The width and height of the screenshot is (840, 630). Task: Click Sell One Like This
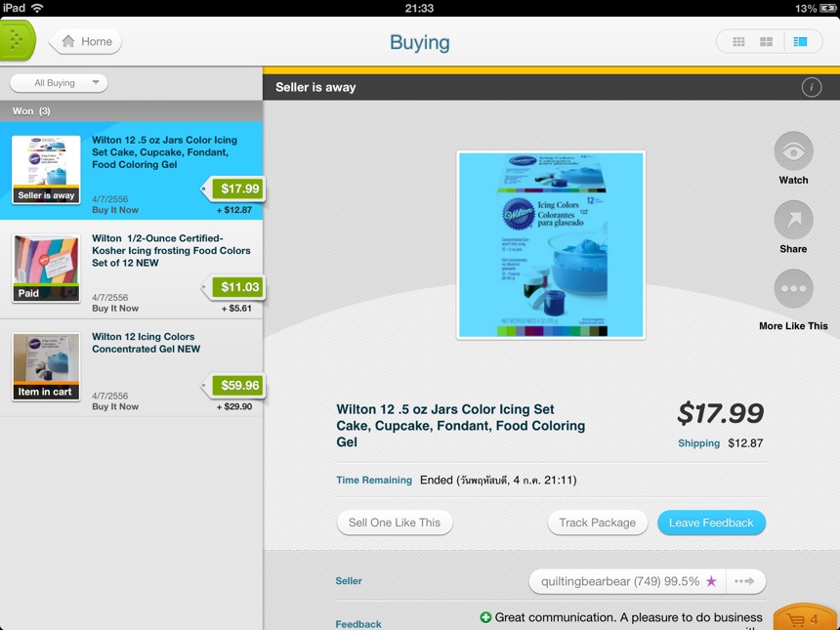pyautogui.click(x=395, y=523)
